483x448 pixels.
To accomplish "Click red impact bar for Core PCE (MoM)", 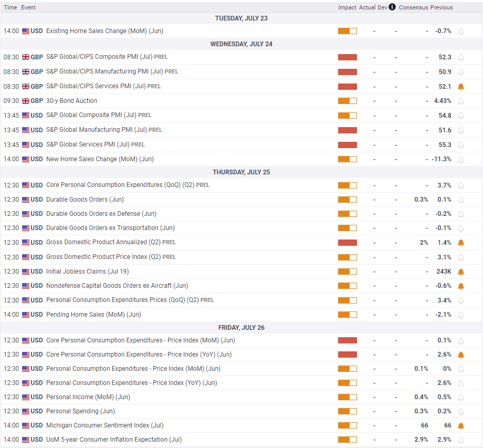I will click(x=348, y=340).
